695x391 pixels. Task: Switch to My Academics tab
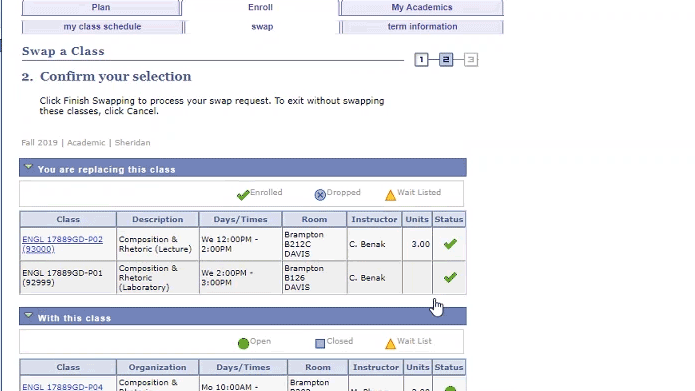(422, 8)
